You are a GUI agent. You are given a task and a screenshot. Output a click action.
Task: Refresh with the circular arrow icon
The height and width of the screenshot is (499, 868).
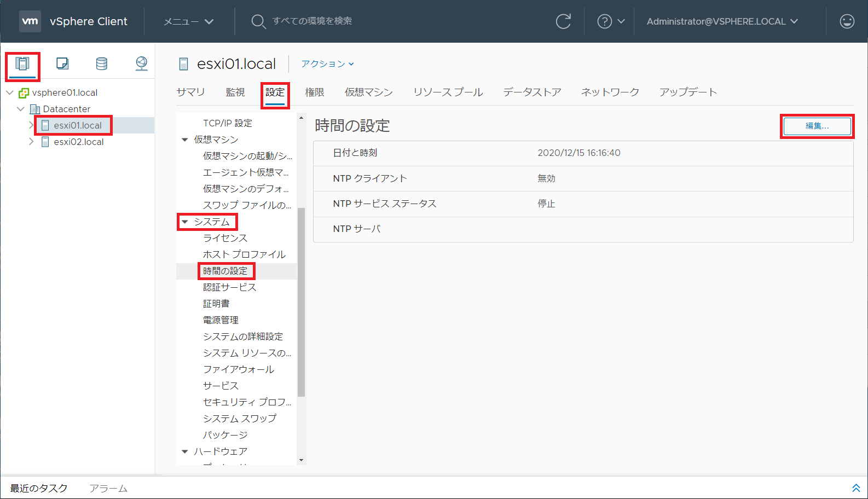click(x=563, y=21)
